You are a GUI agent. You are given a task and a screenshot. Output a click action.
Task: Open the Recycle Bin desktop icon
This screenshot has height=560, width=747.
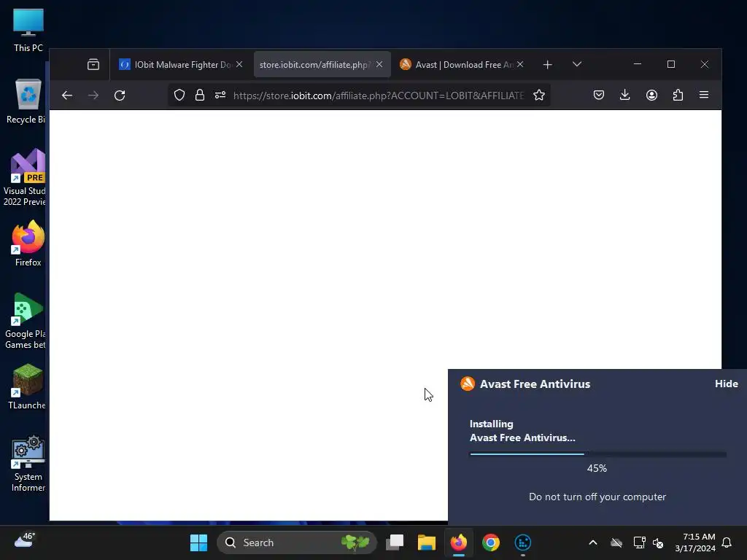click(26, 102)
